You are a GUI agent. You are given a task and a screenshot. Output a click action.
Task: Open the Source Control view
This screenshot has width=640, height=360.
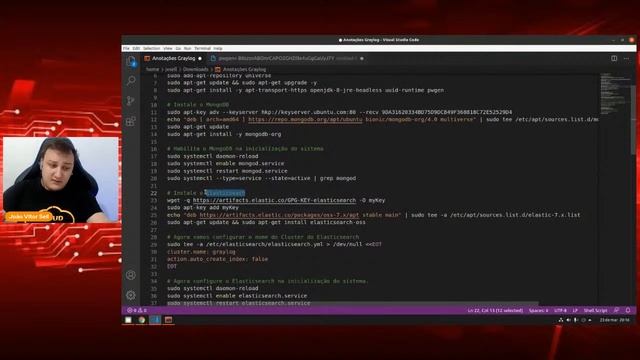[131, 100]
